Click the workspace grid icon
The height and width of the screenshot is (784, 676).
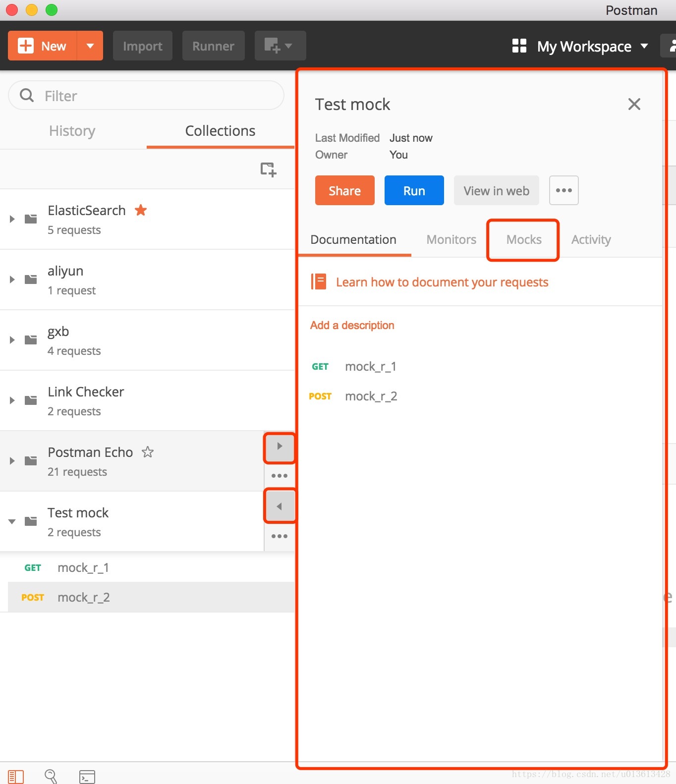[519, 46]
